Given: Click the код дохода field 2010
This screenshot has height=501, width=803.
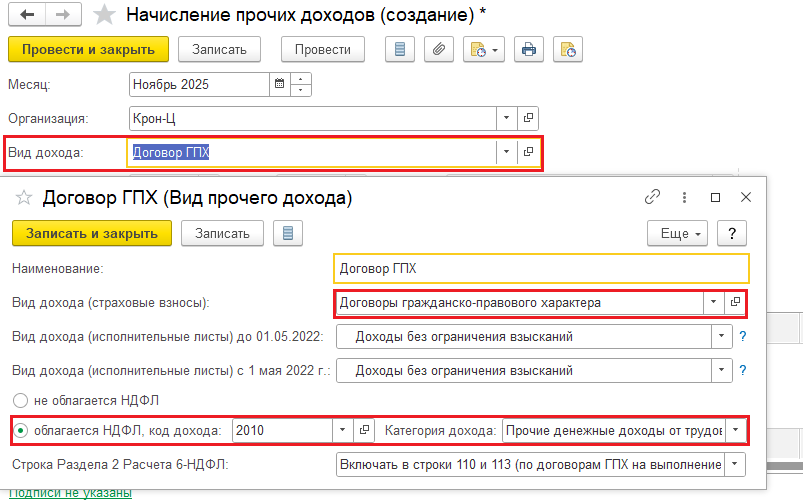Looking at the screenshot, I should [x=282, y=430].
